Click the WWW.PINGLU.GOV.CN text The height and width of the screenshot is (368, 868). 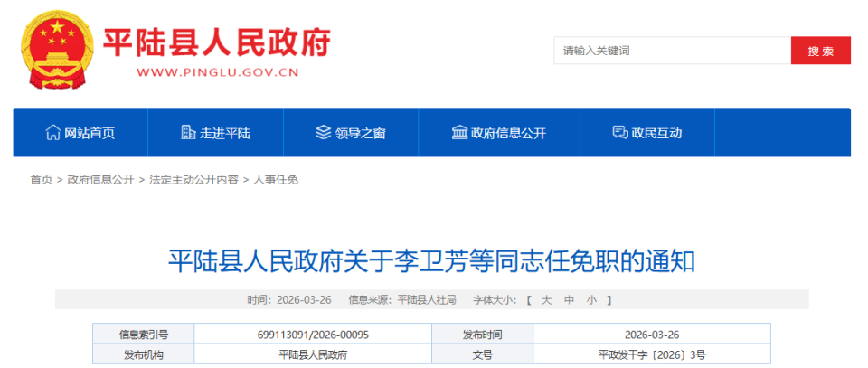[x=218, y=72]
